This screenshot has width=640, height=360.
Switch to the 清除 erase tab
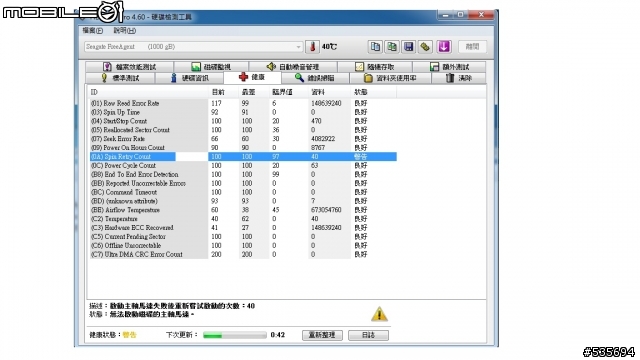coord(459,78)
